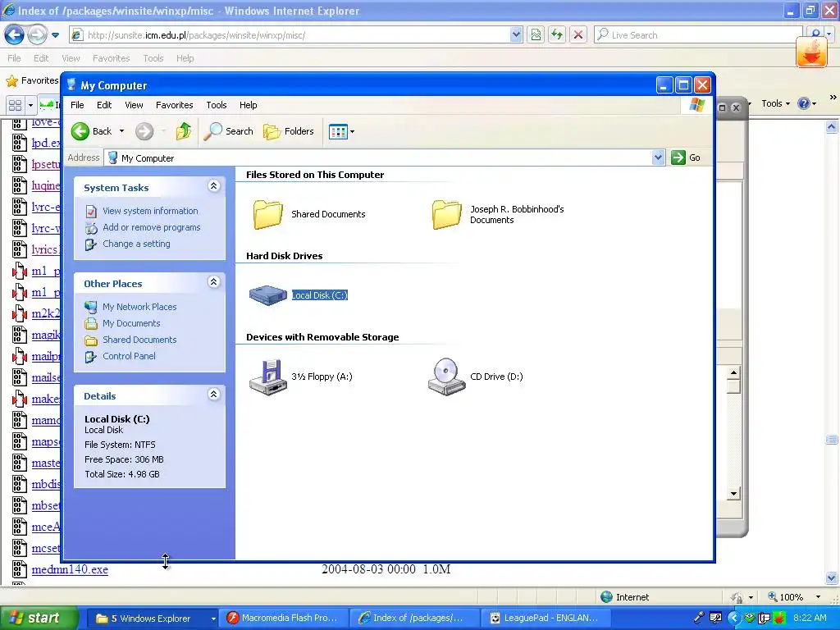The image size is (840, 630).
Task: Select the CD Drive (D:) icon
Action: (446, 377)
